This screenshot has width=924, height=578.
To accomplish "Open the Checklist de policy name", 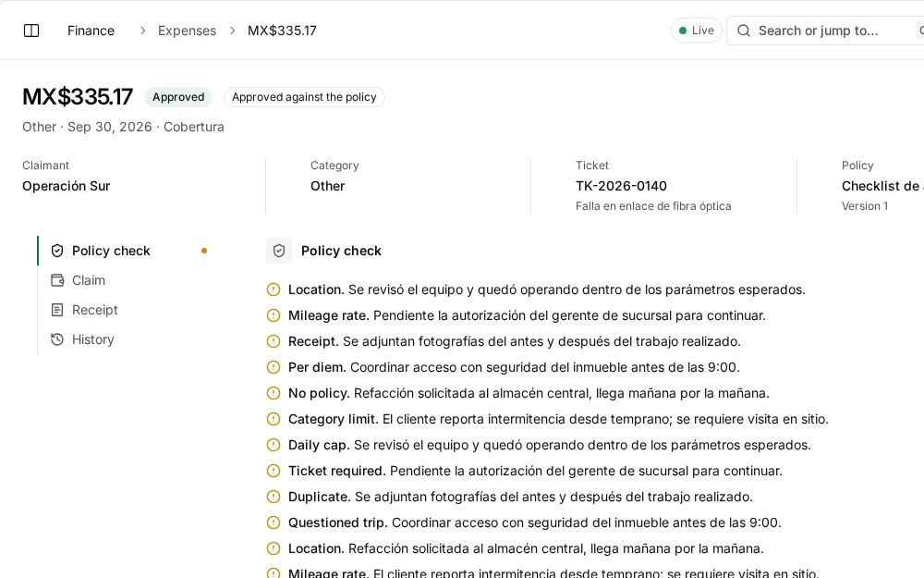I will coord(882,187).
